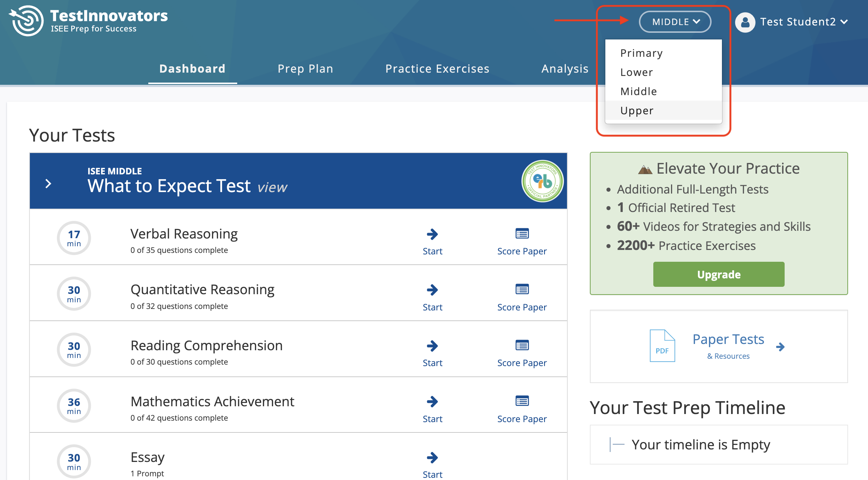Screen dimensions: 868x480
Task: Click the Reading Comprehension section title
Action: (x=207, y=345)
